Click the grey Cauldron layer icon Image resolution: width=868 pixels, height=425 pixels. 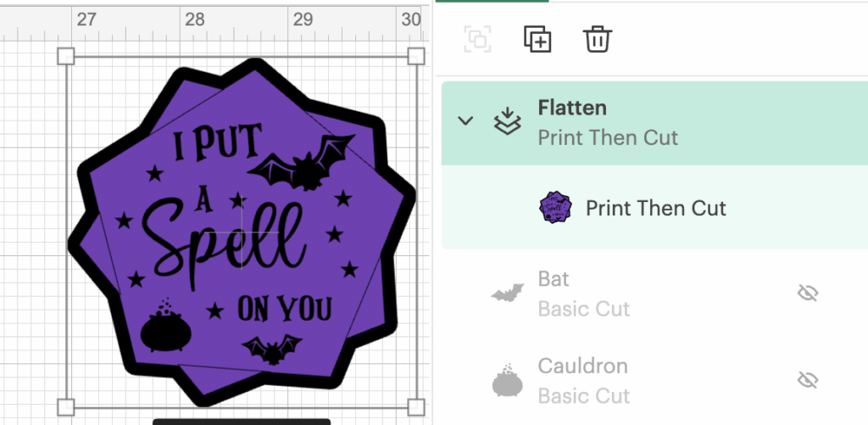(x=507, y=380)
